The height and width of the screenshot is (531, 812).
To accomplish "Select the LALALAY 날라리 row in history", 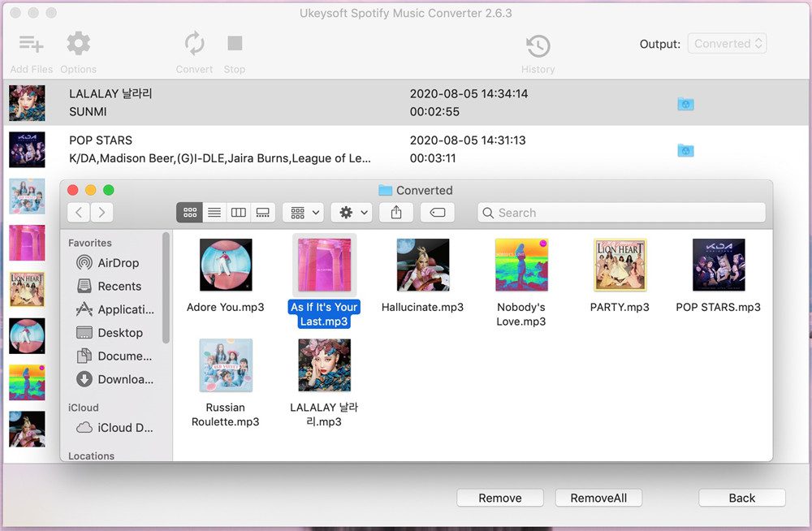I will [x=406, y=102].
